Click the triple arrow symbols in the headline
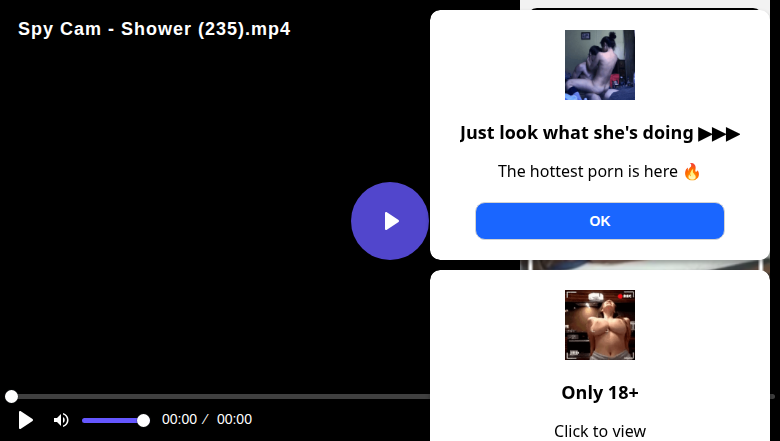The height and width of the screenshot is (441, 780). click(x=719, y=134)
